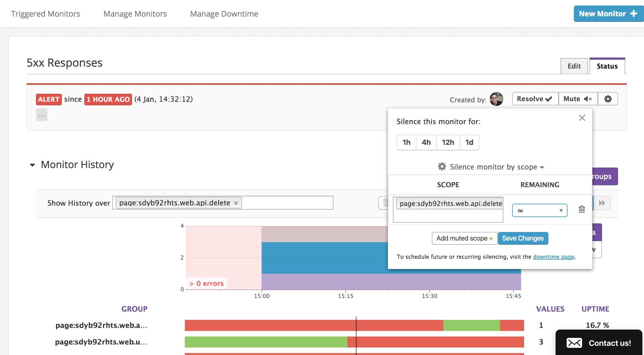Follow the downtime page link
644x355 pixels.
pyautogui.click(x=553, y=257)
